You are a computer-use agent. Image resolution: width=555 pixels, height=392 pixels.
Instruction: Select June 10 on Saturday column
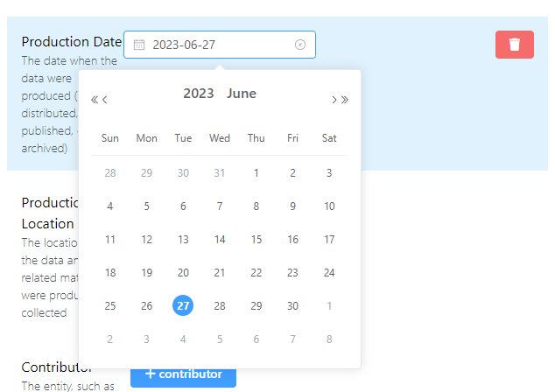329,206
